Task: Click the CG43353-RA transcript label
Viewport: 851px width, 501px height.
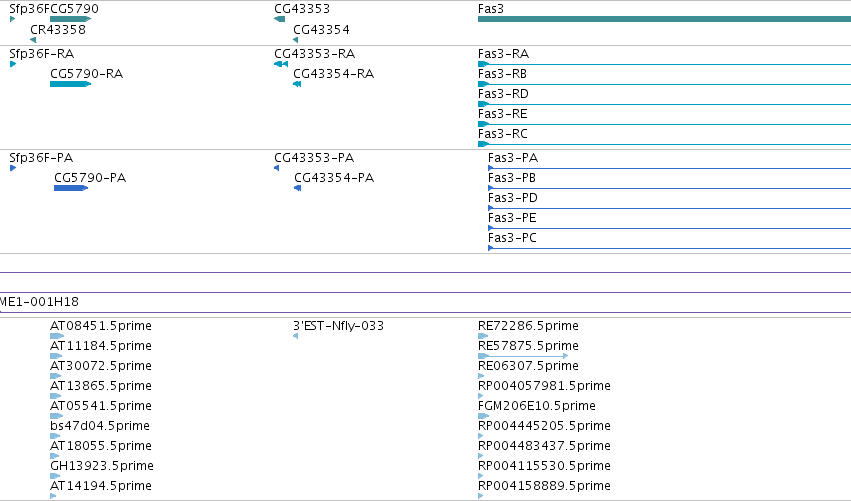Action: (x=315, y=54)
